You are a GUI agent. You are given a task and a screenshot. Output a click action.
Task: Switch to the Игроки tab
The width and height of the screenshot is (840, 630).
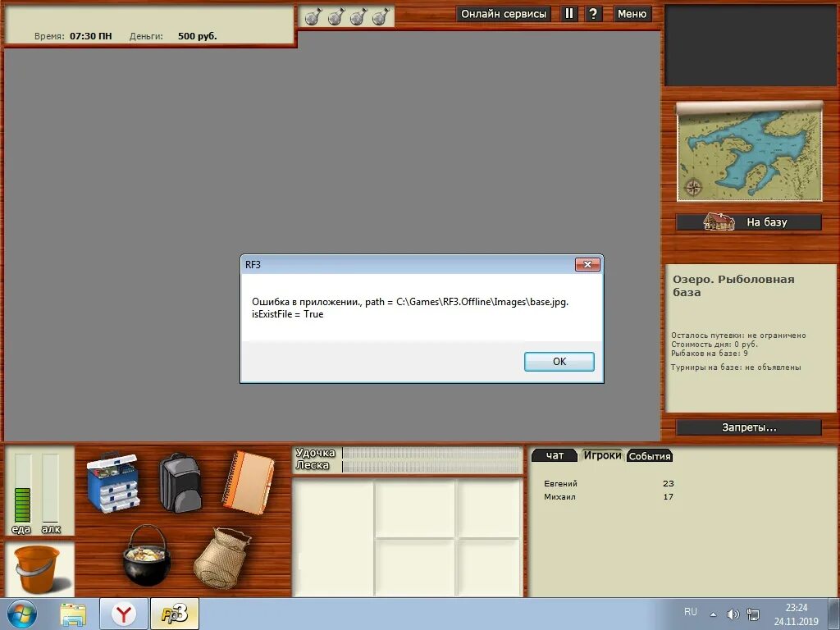pyautogui.click(x=602, y=455)
